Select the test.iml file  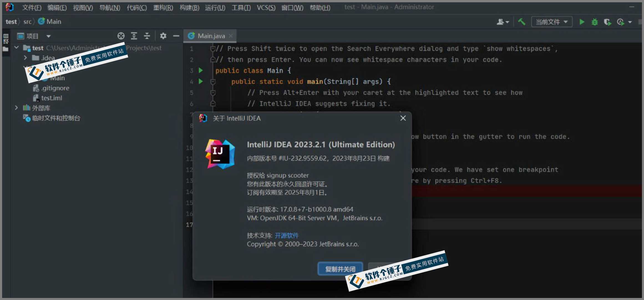point(47,98)
